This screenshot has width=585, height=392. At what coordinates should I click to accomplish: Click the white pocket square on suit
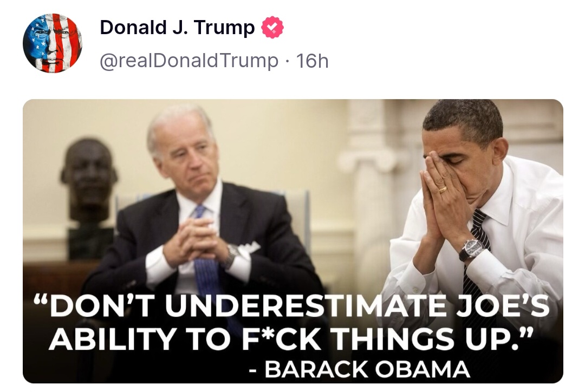pyautogui.click(x=249, y=246)
